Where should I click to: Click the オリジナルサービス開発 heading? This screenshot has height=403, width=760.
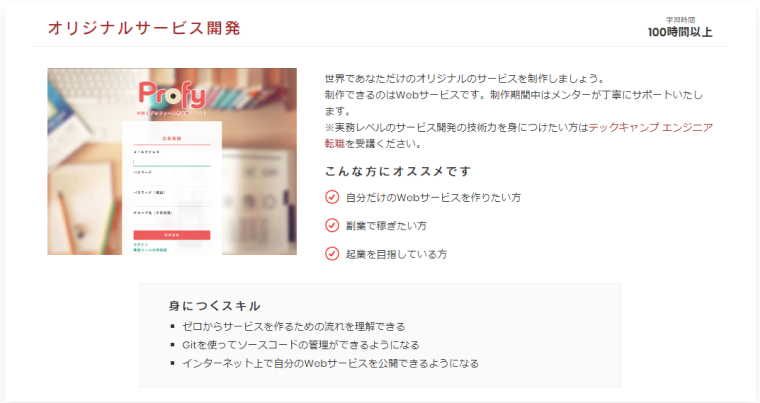pyautogui.click(x=144, y=28)
